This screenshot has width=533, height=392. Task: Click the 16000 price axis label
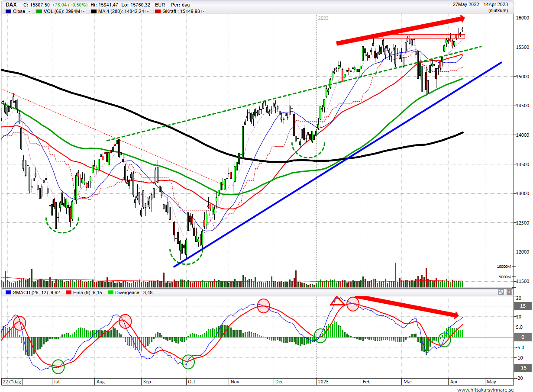pos(522,18)
